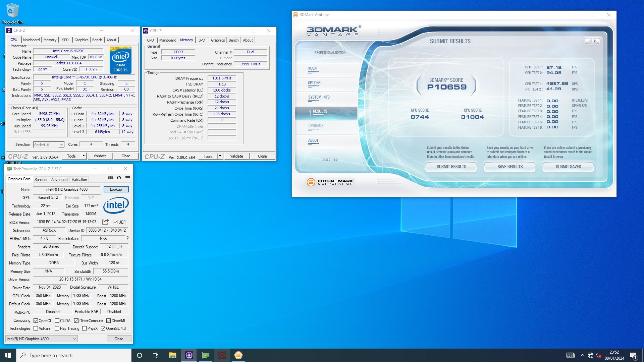Click the GPU Name field in GPU-Z
This screenshot has height=362, width=644.
(x=66, y=189)
